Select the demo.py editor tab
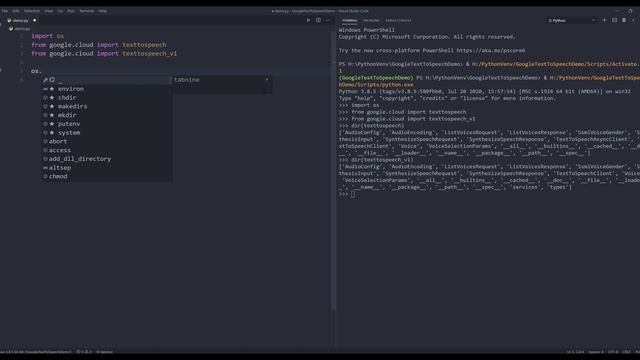 pyautogui.click(x=20, y=20)
